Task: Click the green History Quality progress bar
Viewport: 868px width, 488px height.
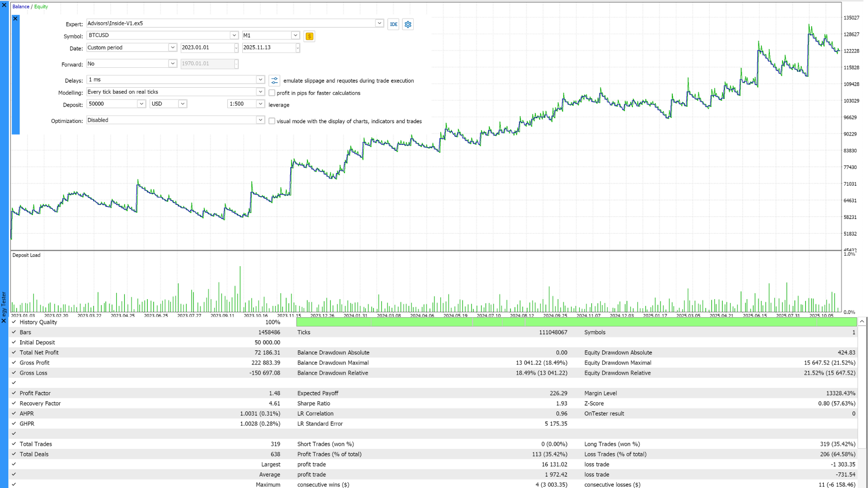Action: tap(576, 322)
